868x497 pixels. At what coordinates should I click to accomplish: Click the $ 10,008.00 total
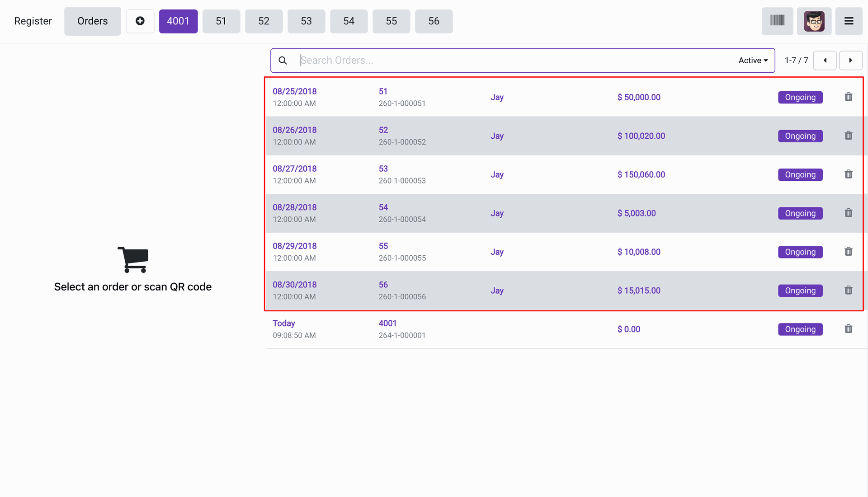pos(639,252)
